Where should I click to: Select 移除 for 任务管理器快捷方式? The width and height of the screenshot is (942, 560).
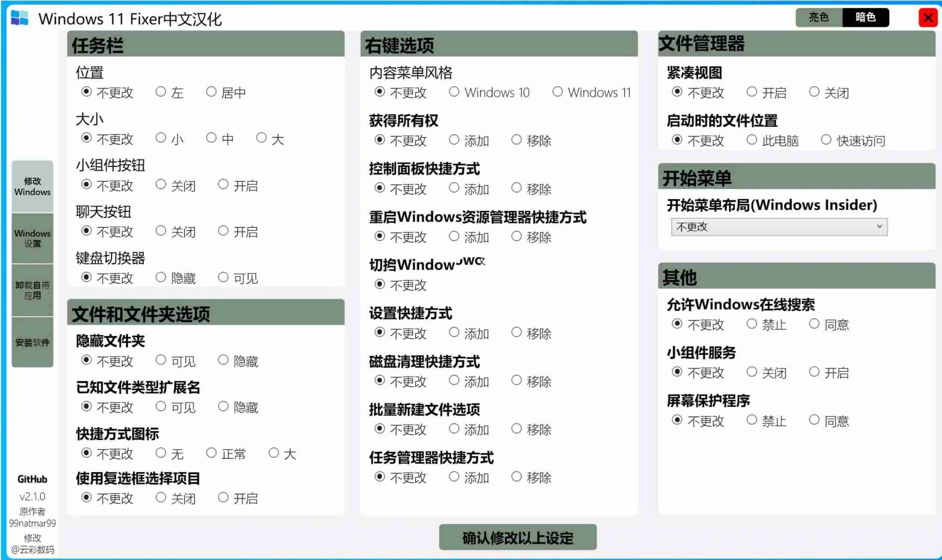pyautogui.click(x=531, y=477)
